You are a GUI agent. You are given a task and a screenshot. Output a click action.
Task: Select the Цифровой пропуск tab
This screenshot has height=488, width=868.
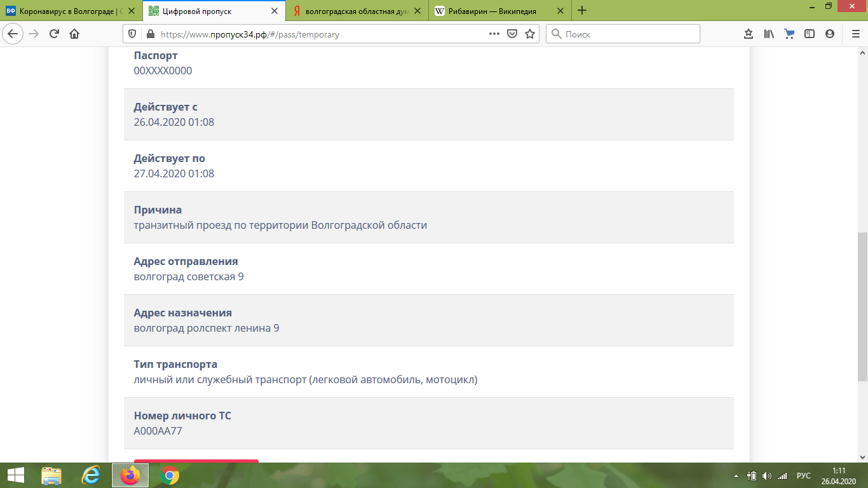click(214, 11)
